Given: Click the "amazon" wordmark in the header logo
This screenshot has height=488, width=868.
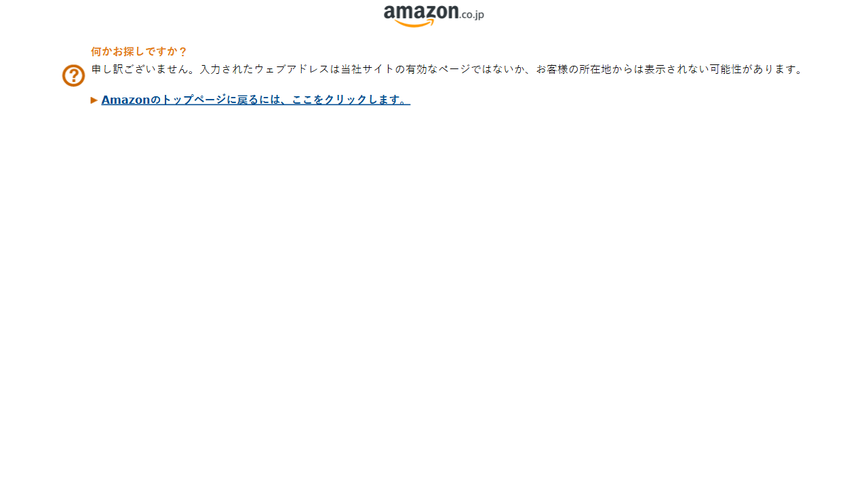Looking at the screenshot, I should (x=421, y=13).
